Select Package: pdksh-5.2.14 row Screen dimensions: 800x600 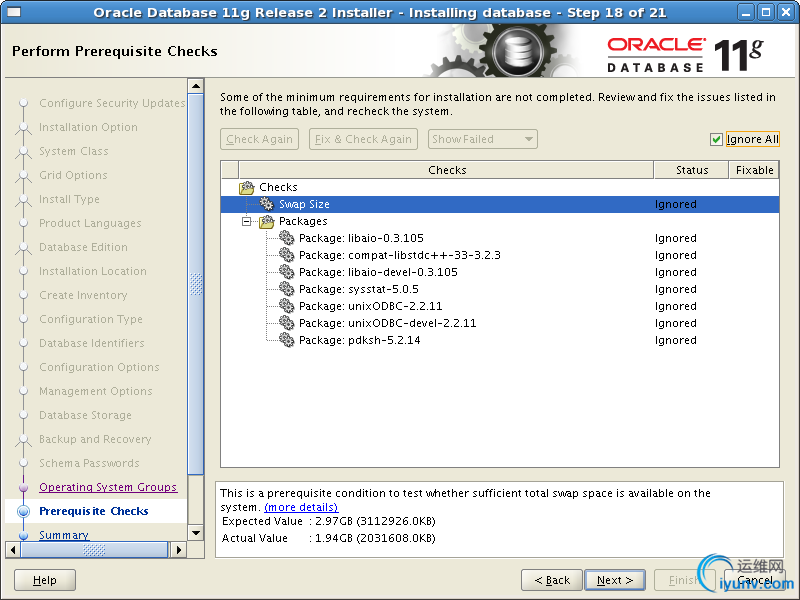(x=500, y=340)
